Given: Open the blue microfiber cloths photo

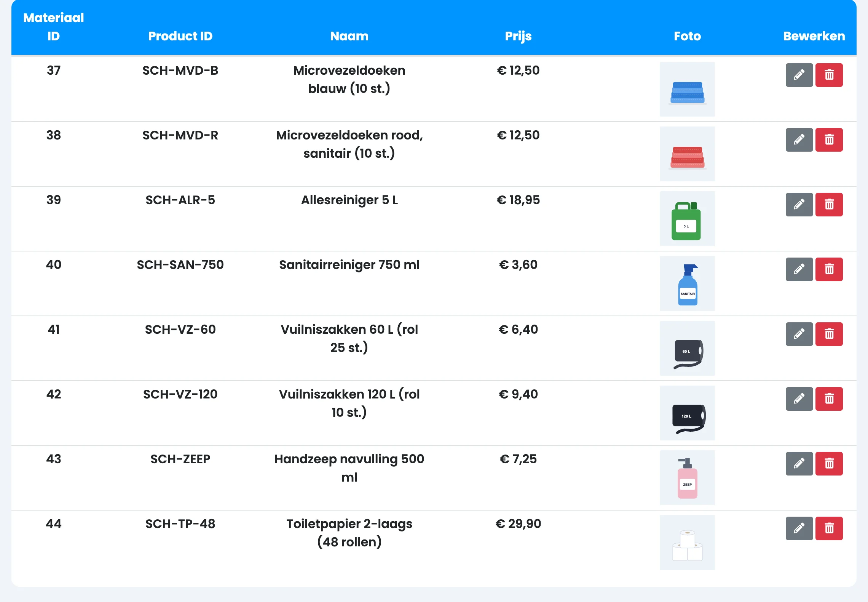Looking at the screenshot, I should (687, 89).
